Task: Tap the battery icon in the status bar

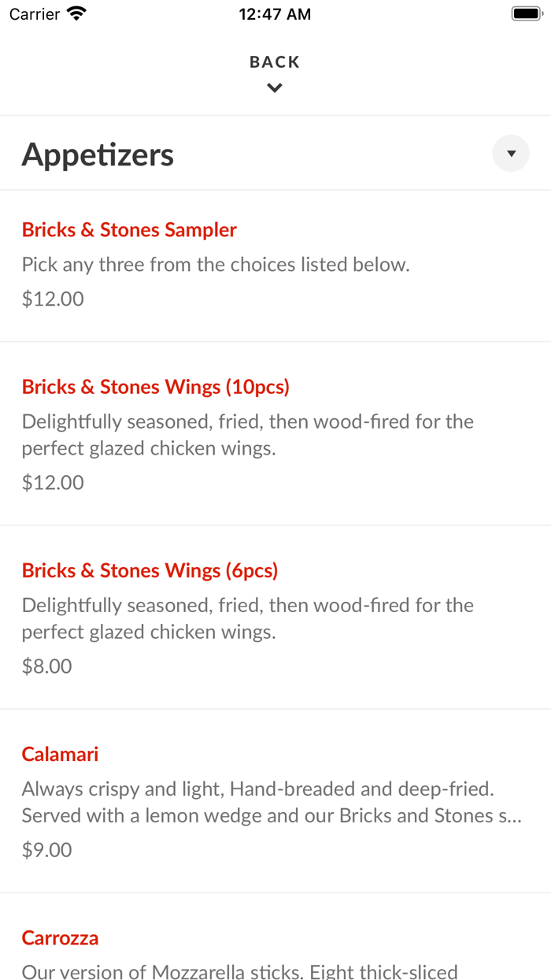Action: (x=524, y=13)
